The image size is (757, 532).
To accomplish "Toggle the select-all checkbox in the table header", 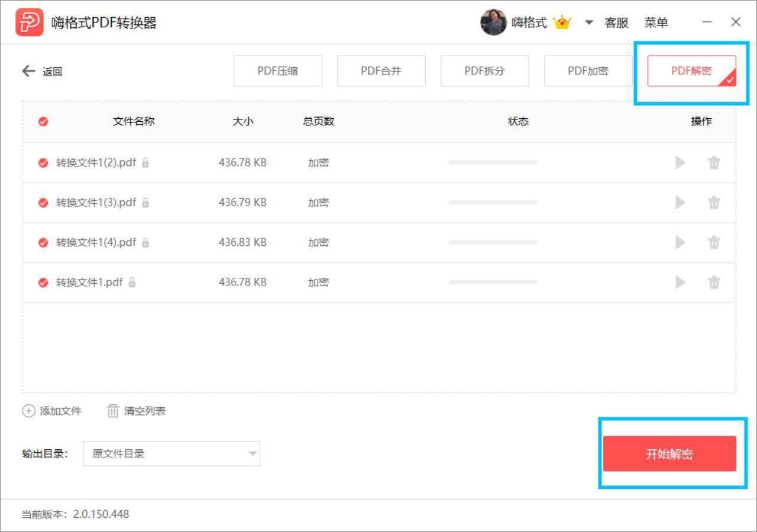I will click(43, 121).
